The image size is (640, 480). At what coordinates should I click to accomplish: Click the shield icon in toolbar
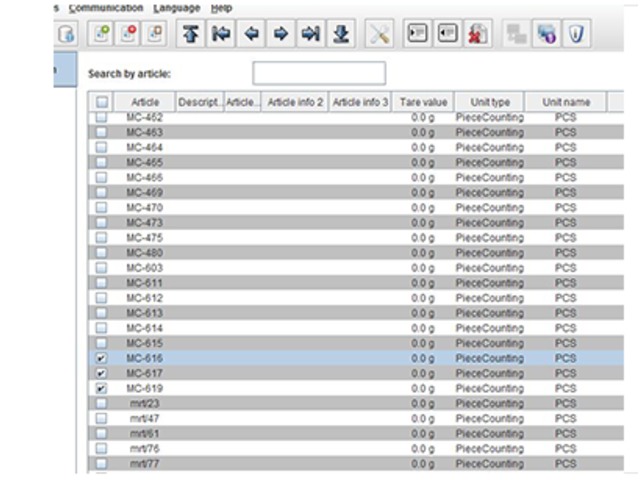577,33
